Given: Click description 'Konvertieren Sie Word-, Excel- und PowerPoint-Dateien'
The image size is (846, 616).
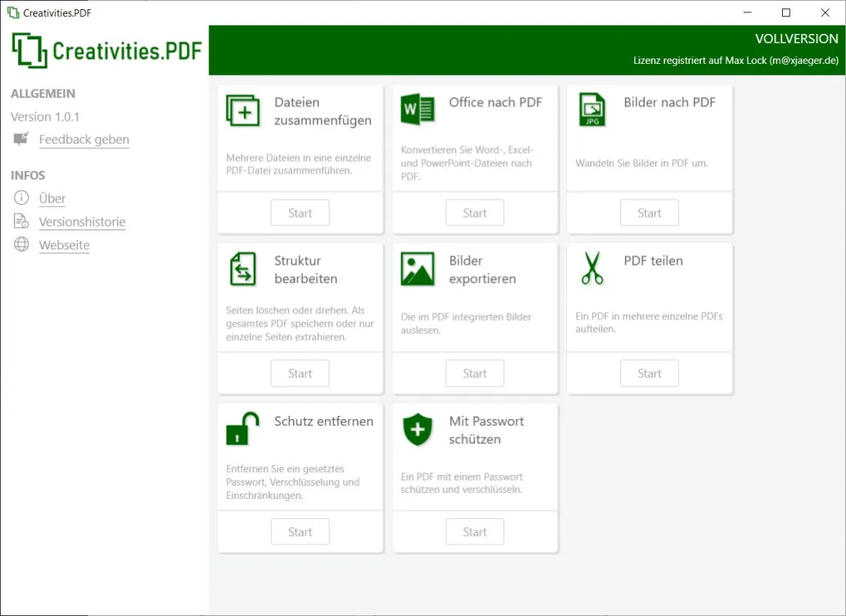Looking at the screenshot, I should (467, 163).
